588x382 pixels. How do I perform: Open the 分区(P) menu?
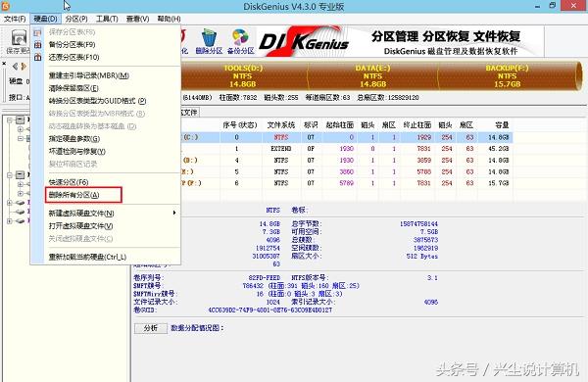[x=76, y=19]
